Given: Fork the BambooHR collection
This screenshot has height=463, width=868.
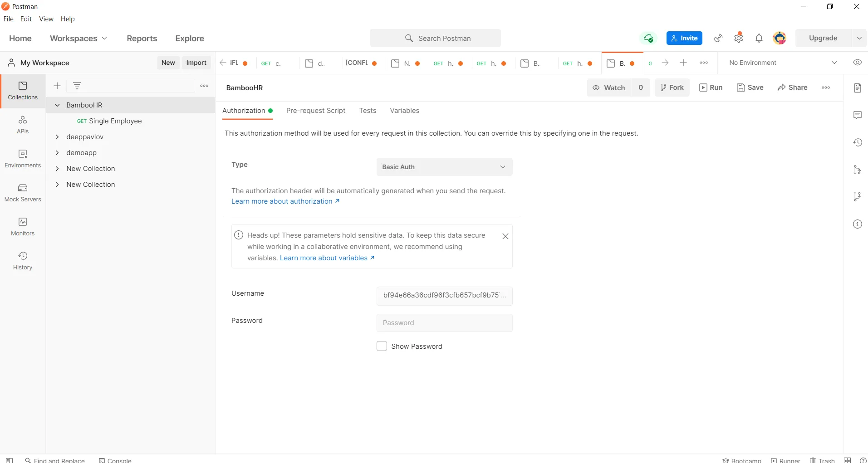Looking at the screenshot, I should (672, 88).
